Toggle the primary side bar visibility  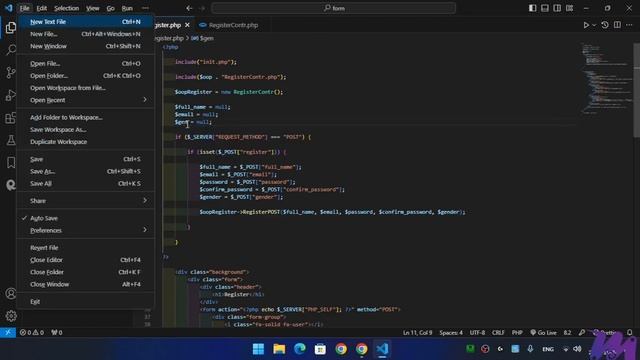pos(533,8)
